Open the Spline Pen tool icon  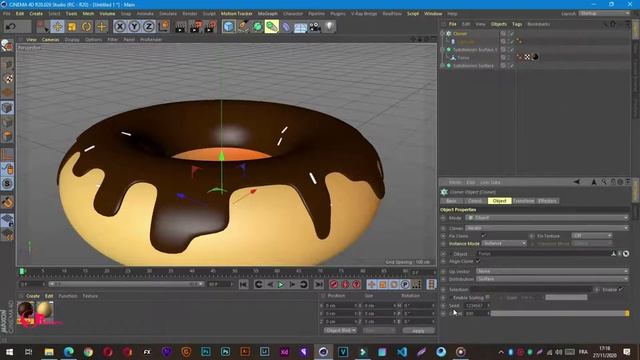tap(243, 27)
